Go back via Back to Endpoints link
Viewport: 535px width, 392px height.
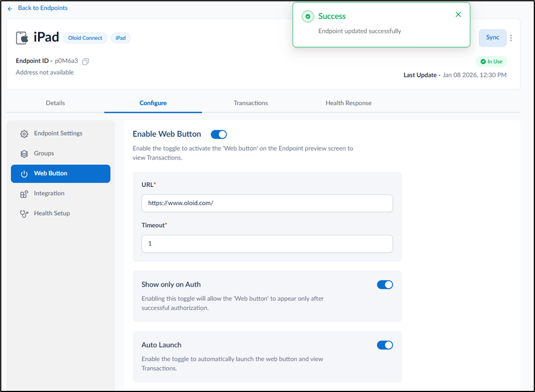(43, 8)
